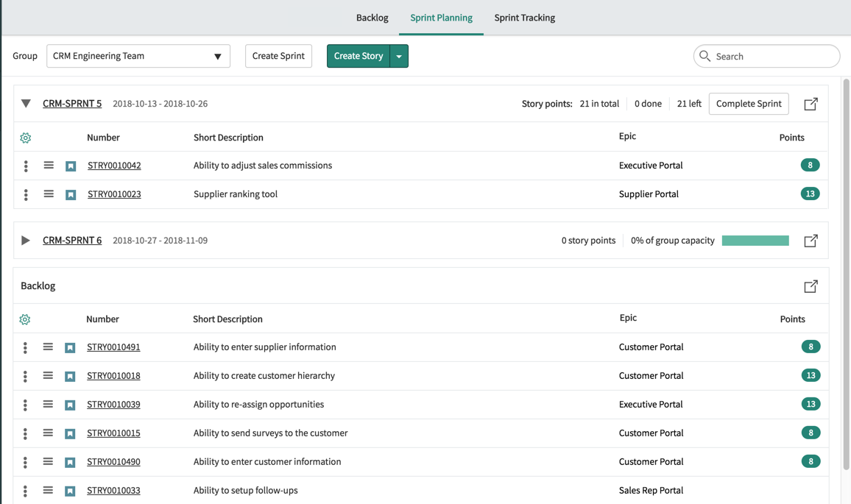Open the three-dot menu for STRY0010042
The width and height of the screenshot is (851, 504).
coord(26,166)
